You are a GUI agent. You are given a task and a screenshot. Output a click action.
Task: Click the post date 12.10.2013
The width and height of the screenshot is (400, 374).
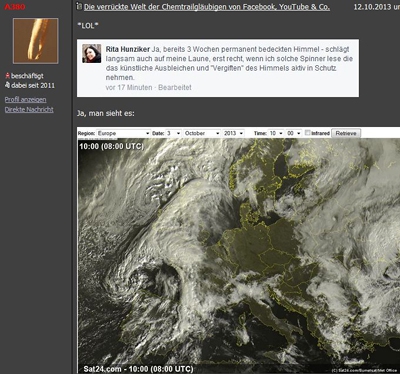(x=372, y=7)
